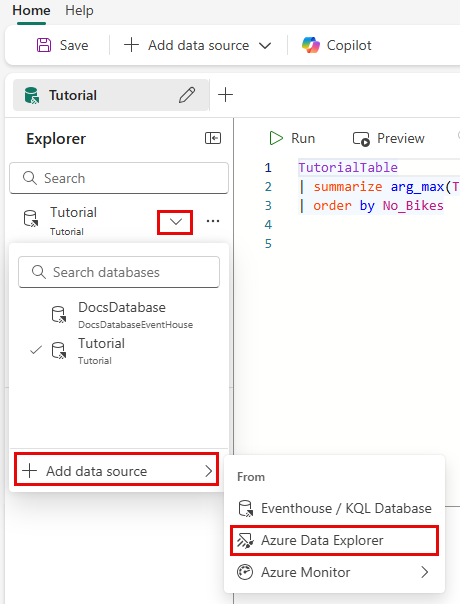This screenshot has width=460, height=604.
Task: Choose Azure Monitor source option
Action: 334,572
